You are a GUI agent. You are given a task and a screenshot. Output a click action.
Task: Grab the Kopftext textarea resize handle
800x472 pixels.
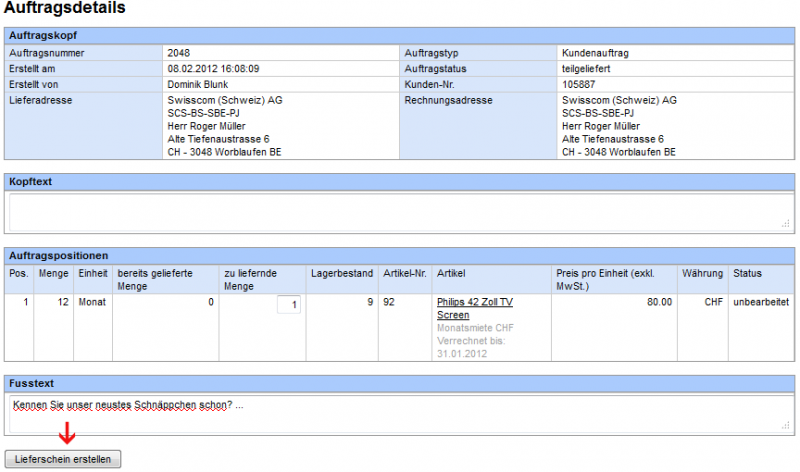coord(786,223)
